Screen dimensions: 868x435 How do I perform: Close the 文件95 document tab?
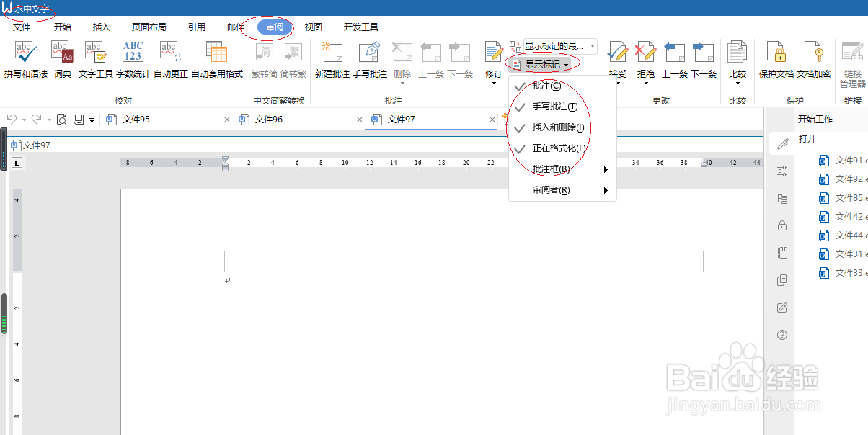click(227, 120)
